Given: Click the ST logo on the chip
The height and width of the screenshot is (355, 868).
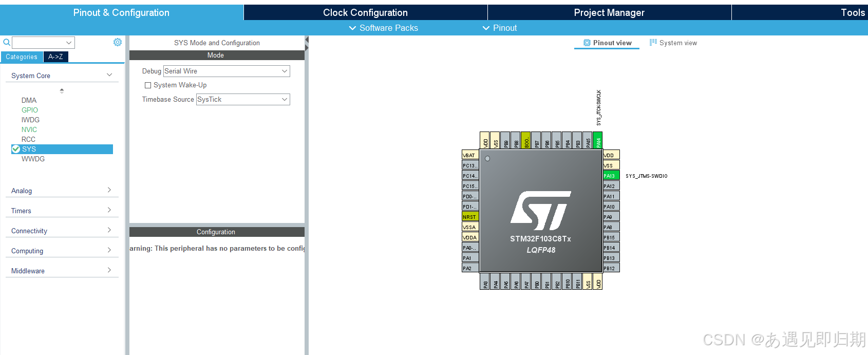Looking at the screenshot, I should 540,211.
